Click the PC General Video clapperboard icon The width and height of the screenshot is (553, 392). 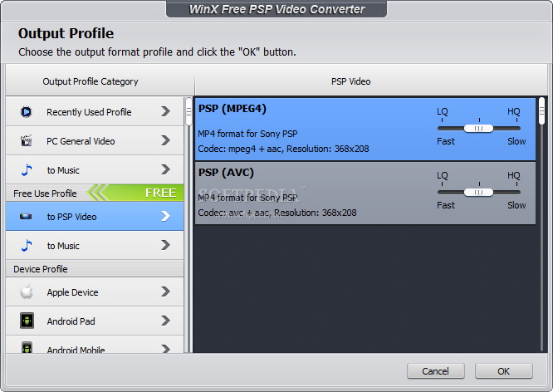[26, 141]
